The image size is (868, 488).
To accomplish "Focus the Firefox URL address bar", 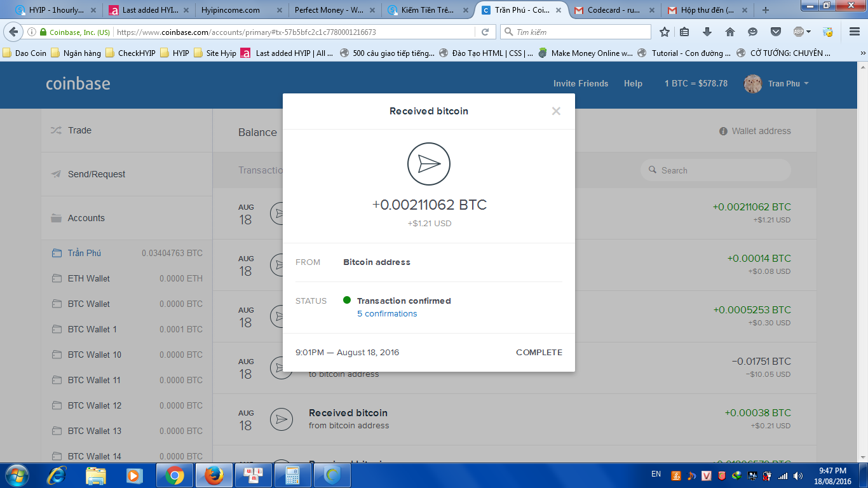I will coord(294,32).
